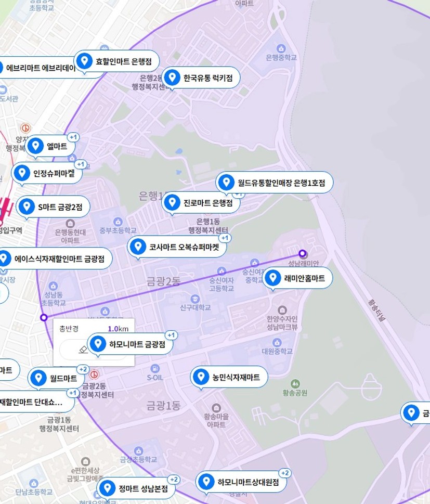Click the 인정슈퍼마켙 pin icon
430x504 pixels.
(x=22, y=173)
